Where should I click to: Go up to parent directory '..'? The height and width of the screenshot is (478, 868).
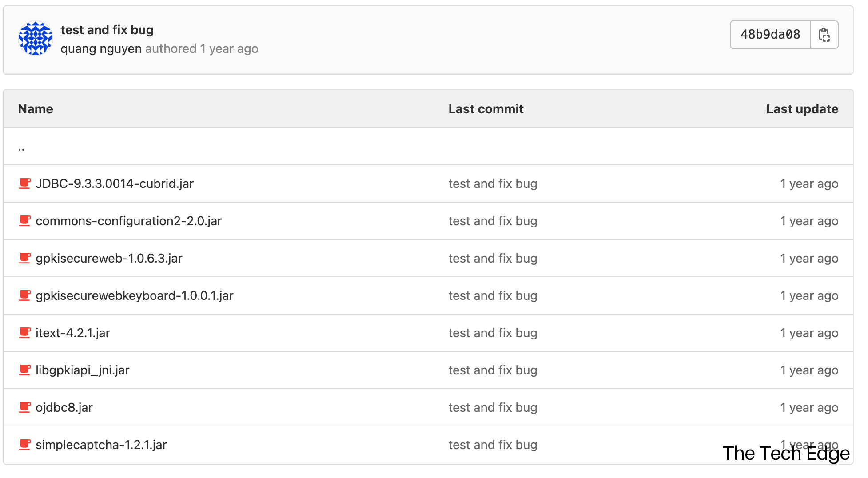tap(21, 147)
